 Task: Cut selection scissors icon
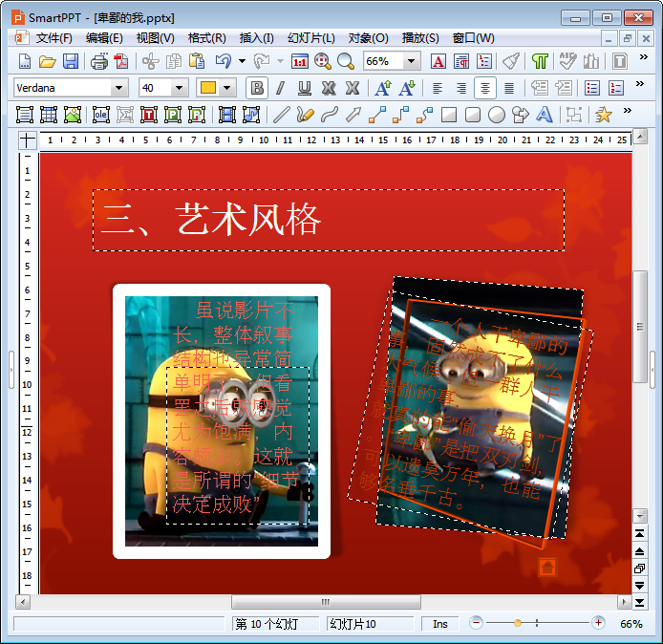point(151,61)
